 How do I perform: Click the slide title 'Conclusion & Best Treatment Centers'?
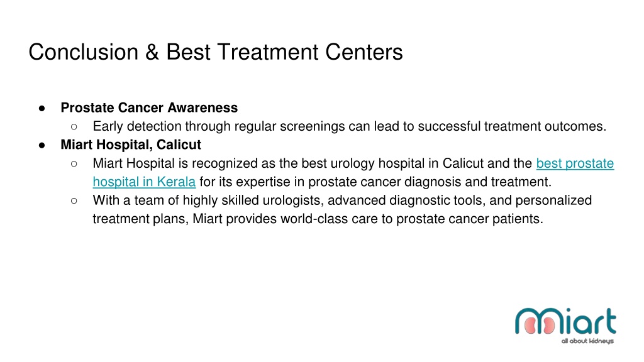pos(216,52)
